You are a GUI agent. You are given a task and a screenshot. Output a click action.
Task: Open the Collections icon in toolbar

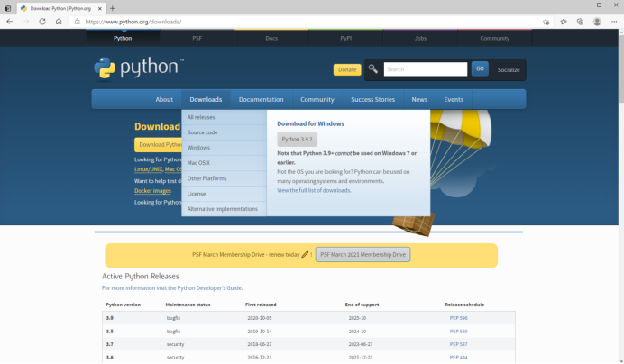click(x=580, y=22)
